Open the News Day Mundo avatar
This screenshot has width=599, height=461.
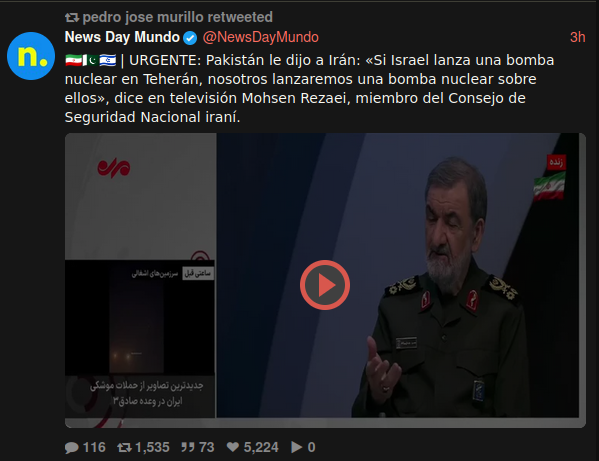[31, 56]
